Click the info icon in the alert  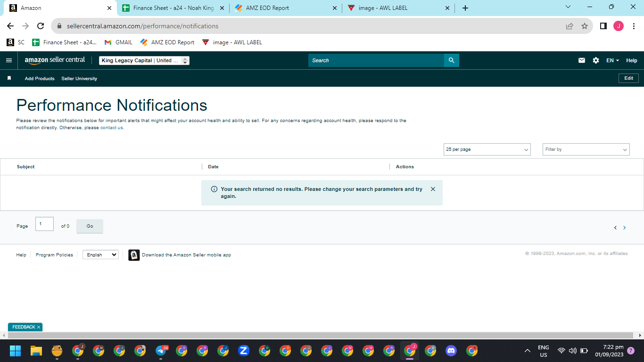pyautogui.click(x=214, y=189)
